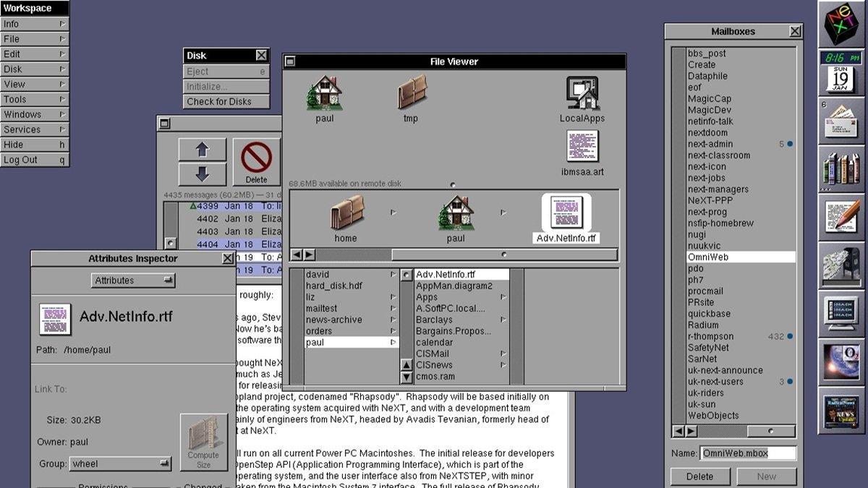The image size is (868, 488).
Task: Click the Delete icon in mail window
Action: (256, 161)
